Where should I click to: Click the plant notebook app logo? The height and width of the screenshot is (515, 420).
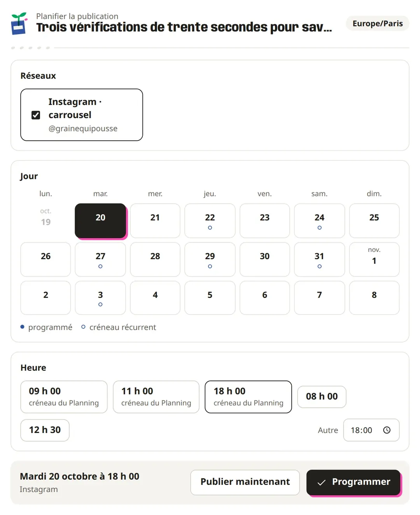pos(19,23)
